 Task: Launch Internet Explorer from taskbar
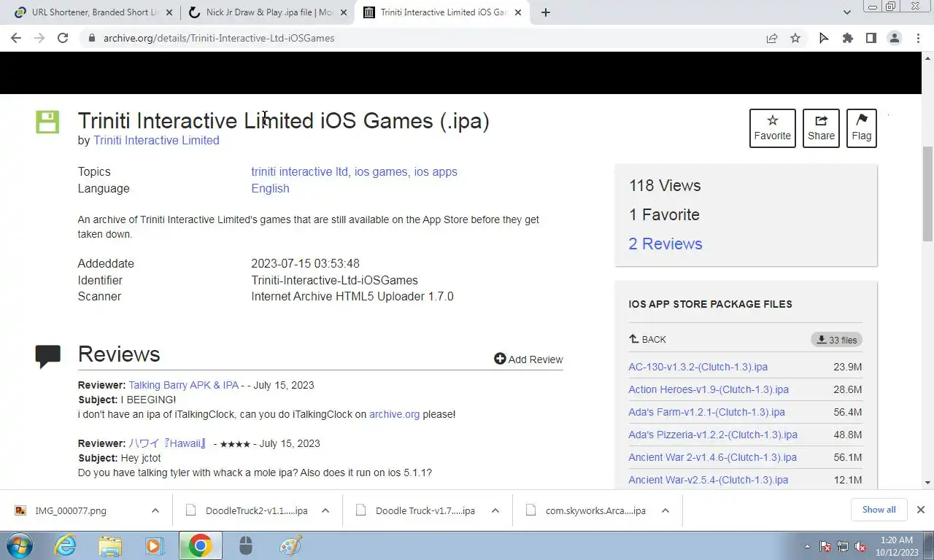(66, 545)
